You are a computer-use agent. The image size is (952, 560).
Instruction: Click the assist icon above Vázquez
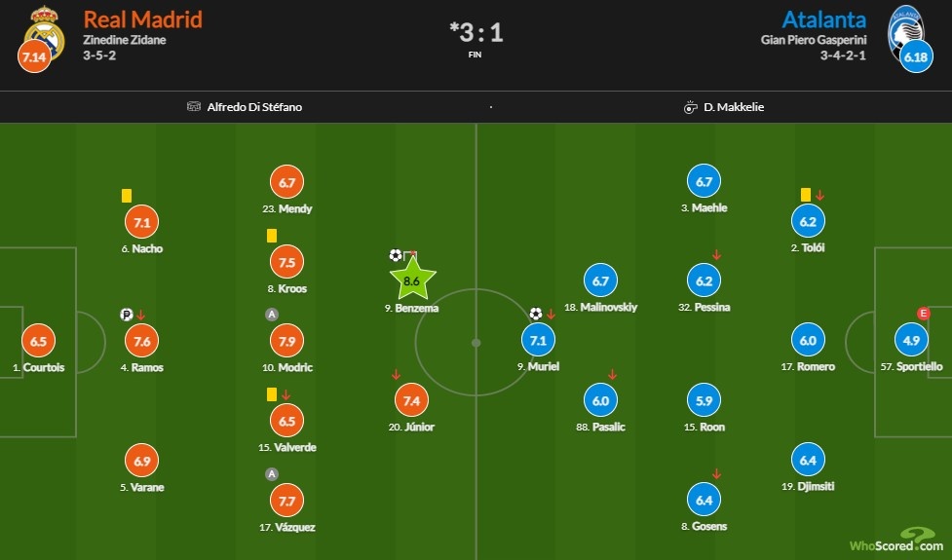272,474
